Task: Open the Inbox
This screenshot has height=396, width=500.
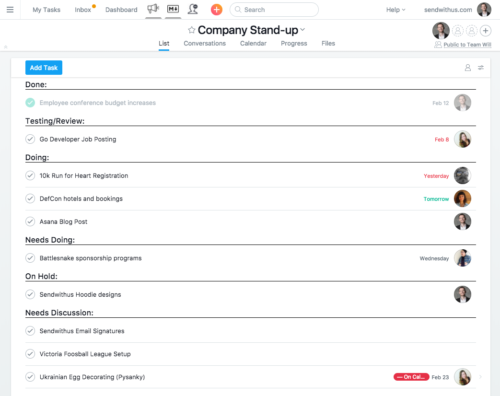Action: [83, 10]
